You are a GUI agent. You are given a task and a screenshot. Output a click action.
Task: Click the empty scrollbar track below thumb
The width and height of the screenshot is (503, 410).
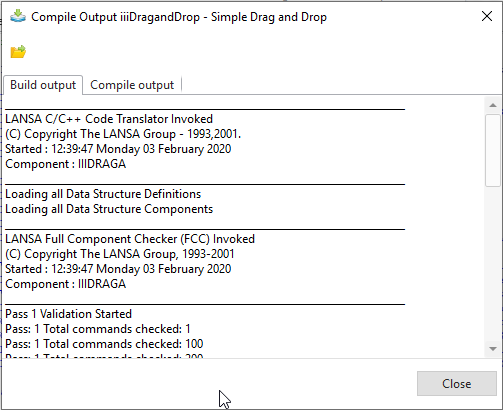point(493,264)
